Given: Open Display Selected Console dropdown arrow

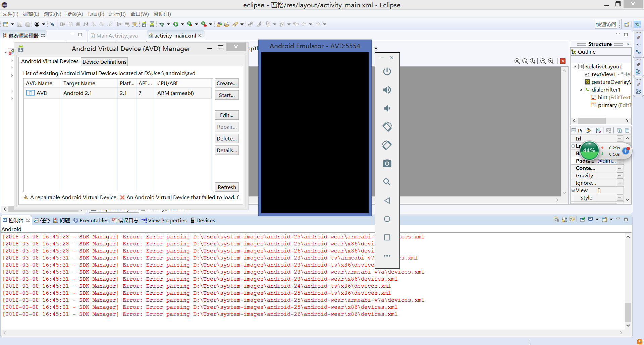Looking at the screenshot, I should pos(597,219).
